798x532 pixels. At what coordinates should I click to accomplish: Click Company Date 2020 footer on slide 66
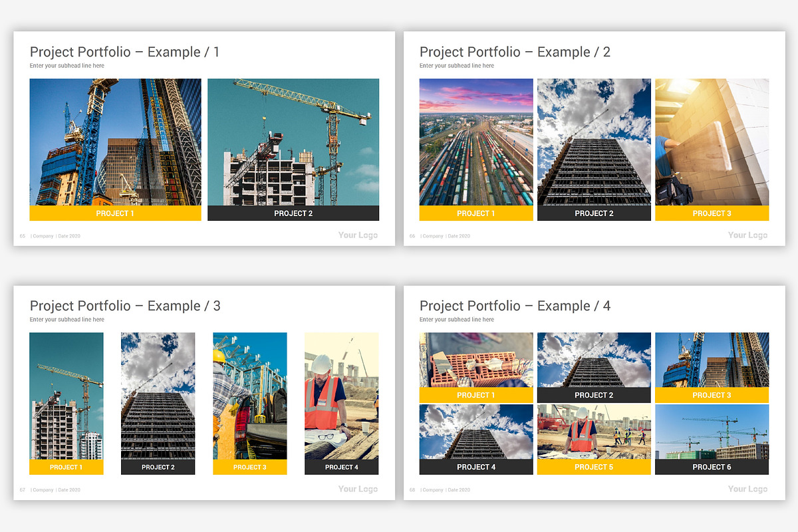point(445,236)
